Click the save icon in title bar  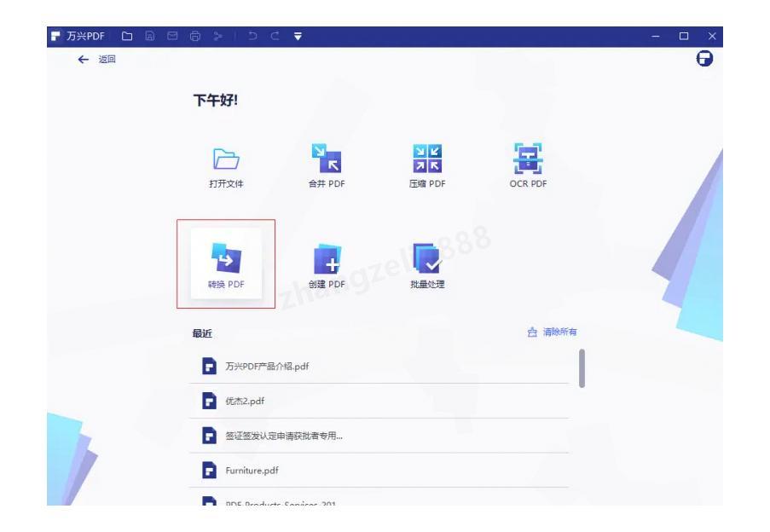pos(150,36)
